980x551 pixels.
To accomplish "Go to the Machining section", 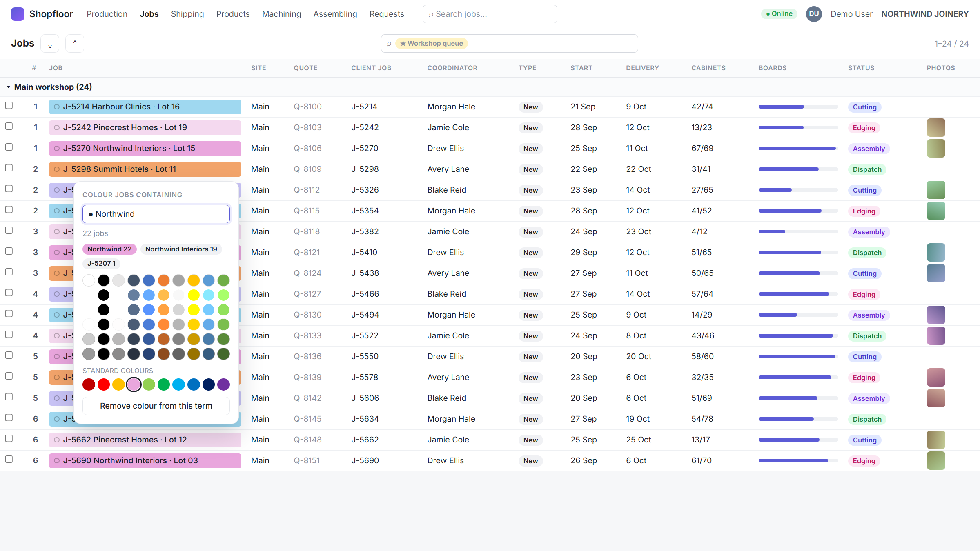I will tap(282, 14).
